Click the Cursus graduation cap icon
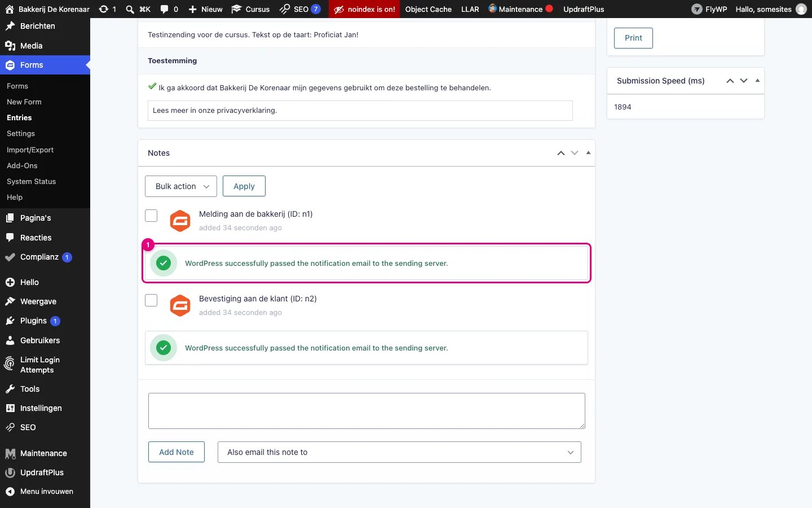Viewport: 812px width, 508px height. pyautogui.click(x=236, y=9)
